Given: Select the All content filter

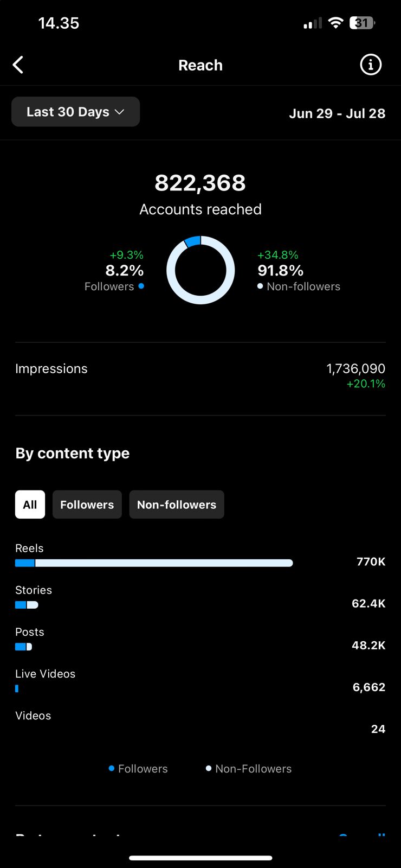Looking at the screenshot, I should pyautogui.click(x=30, y=505).
